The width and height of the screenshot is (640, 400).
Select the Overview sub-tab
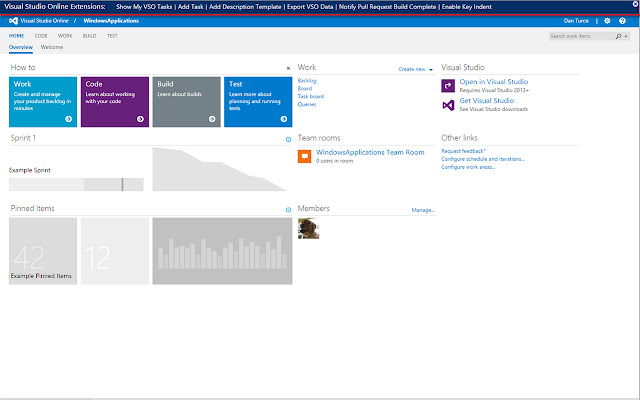[x=21, y=47]
